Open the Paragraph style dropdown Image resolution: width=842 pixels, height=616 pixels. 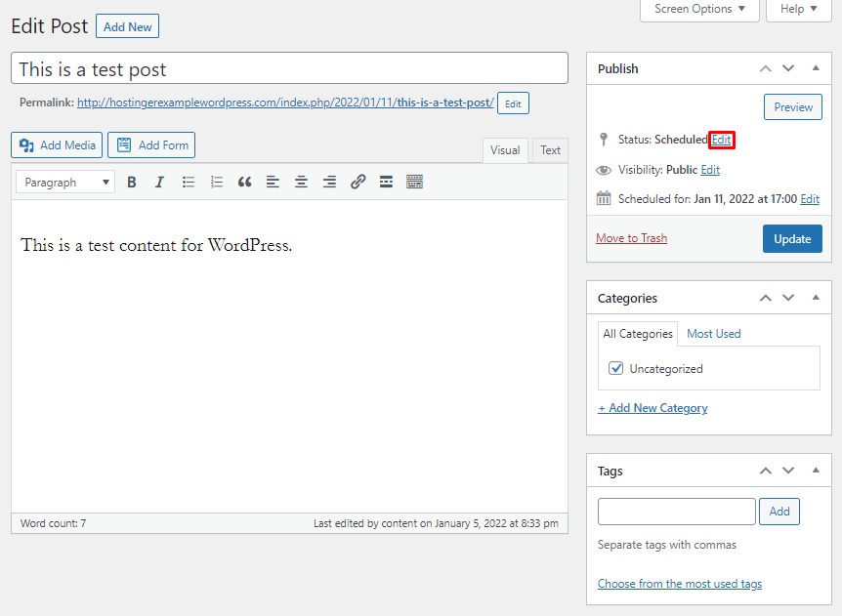pos(64,182)
